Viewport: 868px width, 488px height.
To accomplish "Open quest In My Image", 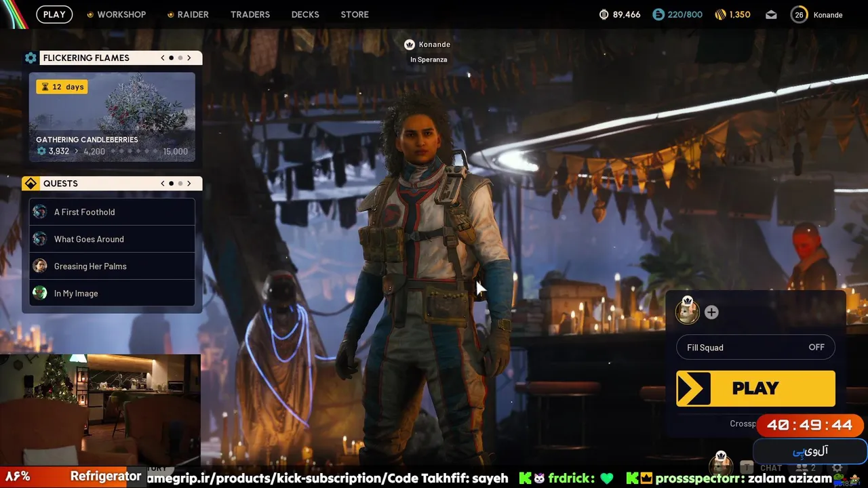I will point(112,293).
